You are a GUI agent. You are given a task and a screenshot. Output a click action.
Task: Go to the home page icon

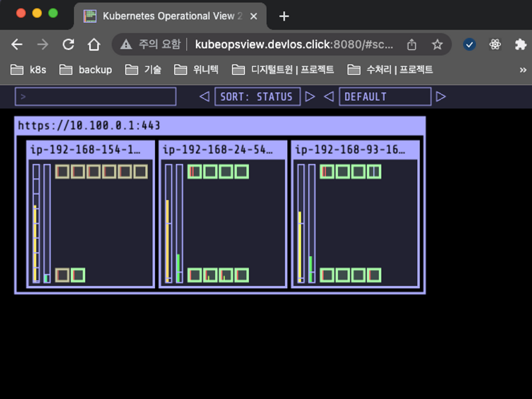click(x=94, y=44)
